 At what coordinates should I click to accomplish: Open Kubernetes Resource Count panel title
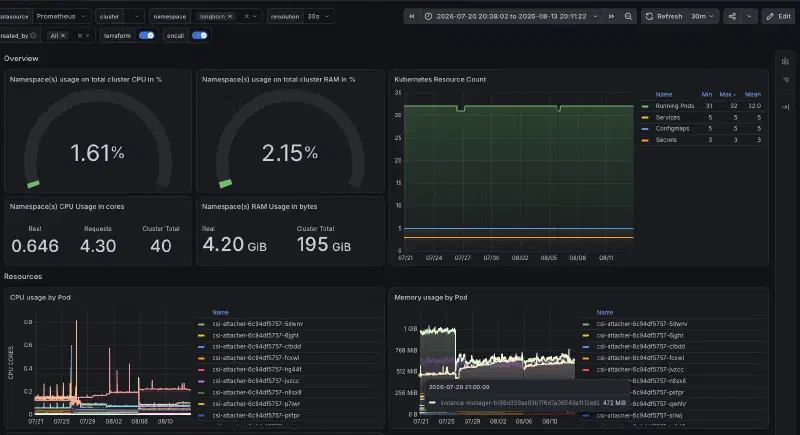coord(440,80)
